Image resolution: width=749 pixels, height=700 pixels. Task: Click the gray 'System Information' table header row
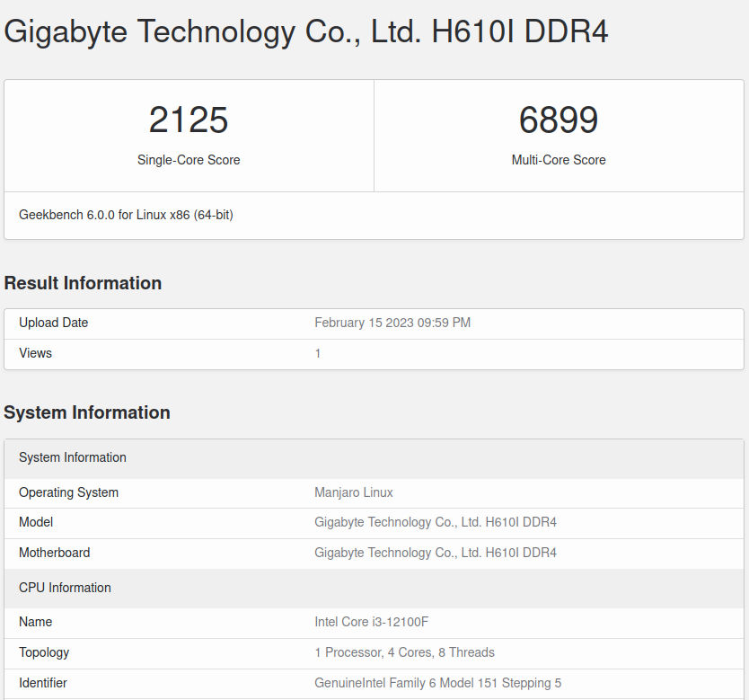click(374, 457)
